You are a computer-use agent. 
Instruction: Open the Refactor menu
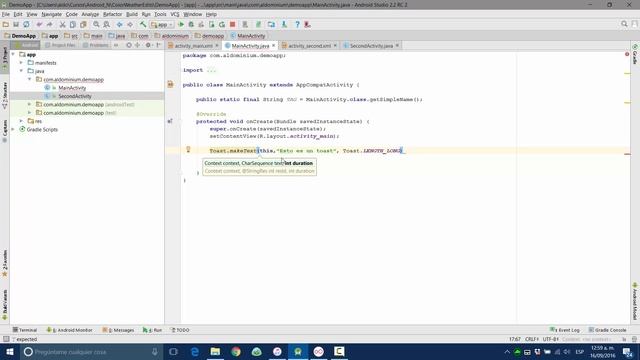(112, 14)
